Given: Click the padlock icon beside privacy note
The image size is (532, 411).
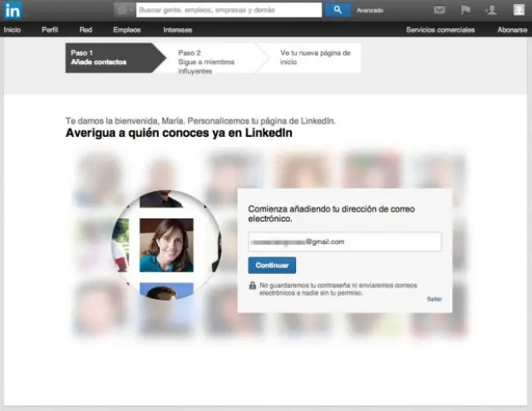Looking at the screenshot, I should point(252,285).
